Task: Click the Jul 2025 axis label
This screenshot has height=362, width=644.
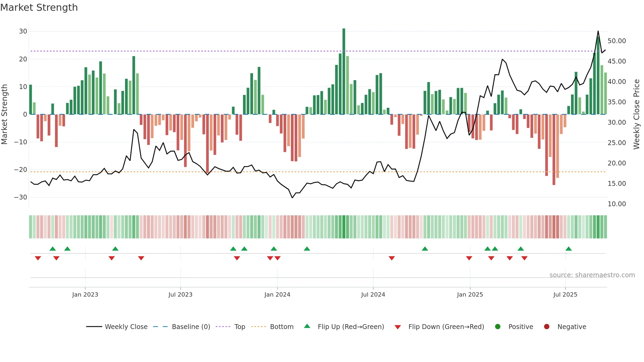Action: coord(565,294)
